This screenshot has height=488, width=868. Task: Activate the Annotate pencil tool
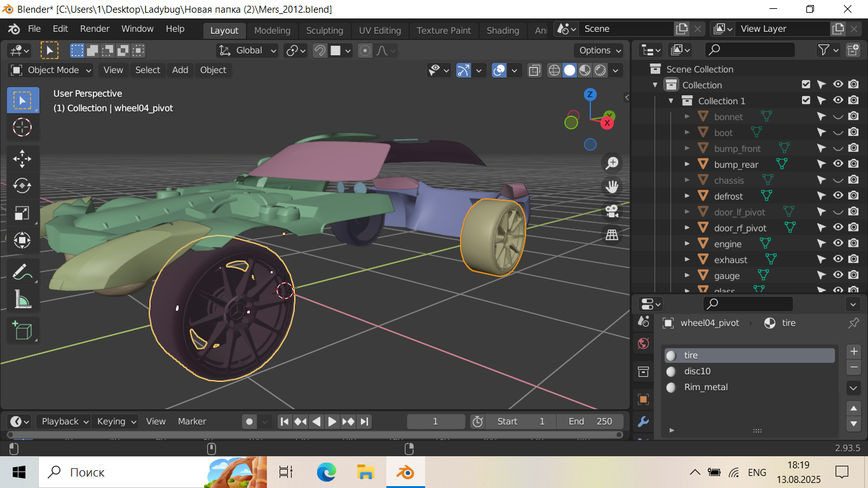tap(22, 271)
